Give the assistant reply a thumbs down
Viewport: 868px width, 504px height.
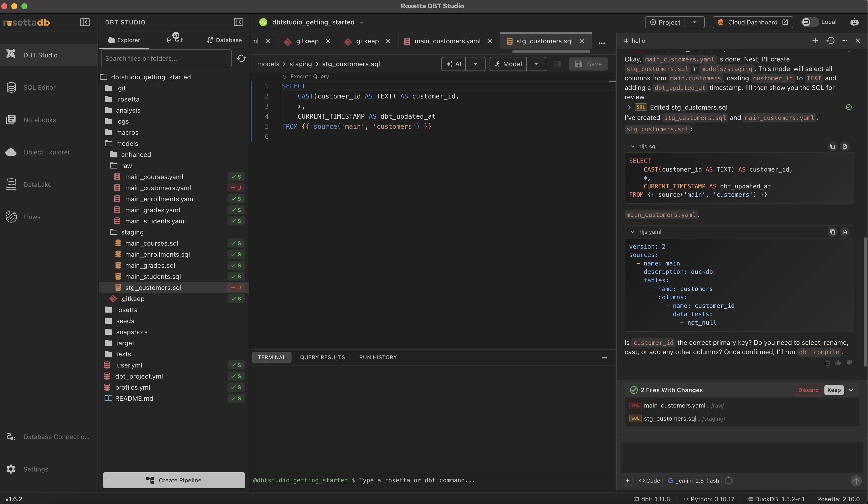(849, 362)
